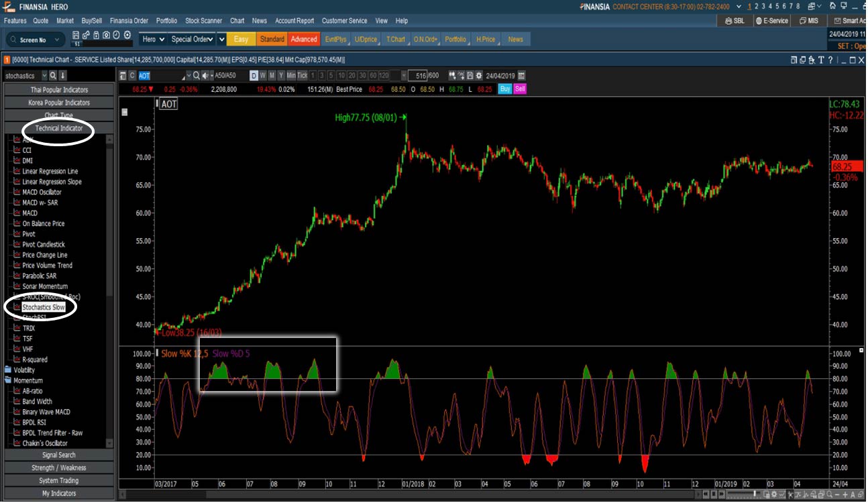Image resolution: width=868 pixels, height=503 pixels.
Task: Open the interval dropdown after 120
Action: [x=403, y=76]
